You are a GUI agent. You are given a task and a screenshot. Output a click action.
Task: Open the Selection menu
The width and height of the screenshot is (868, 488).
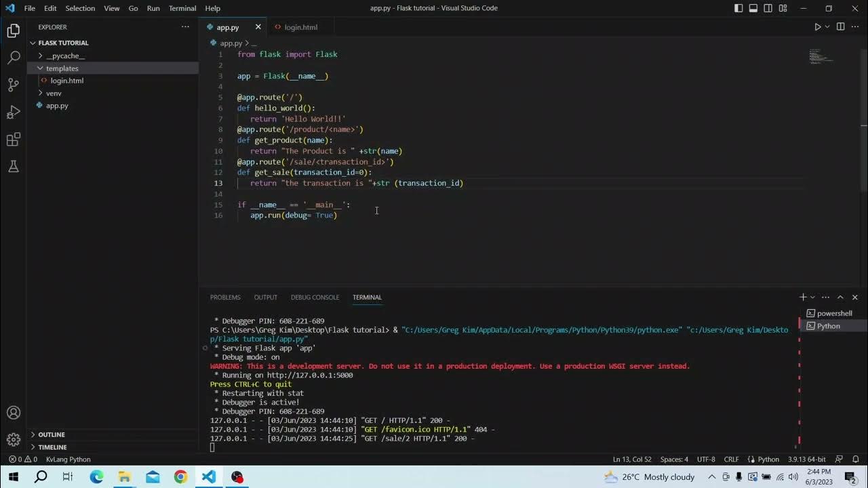pos(80,8)
